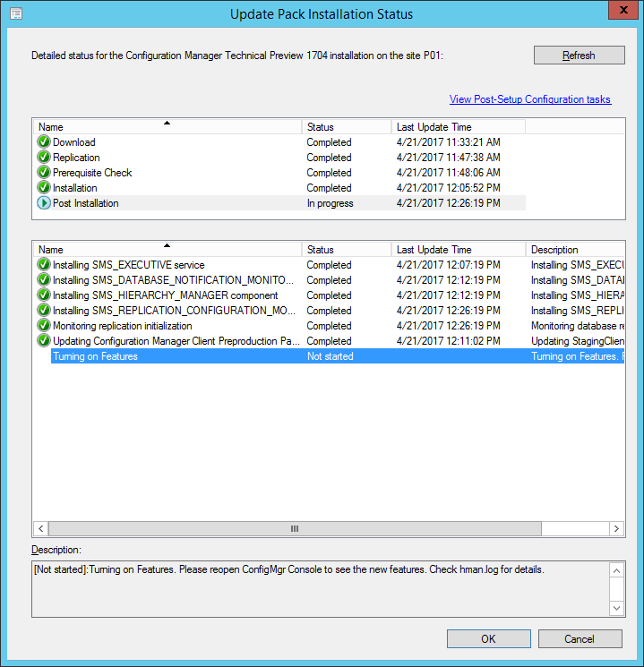Sort upper list by Status column header
Viewport: 644px width, 667px height.
click(347, 127)
